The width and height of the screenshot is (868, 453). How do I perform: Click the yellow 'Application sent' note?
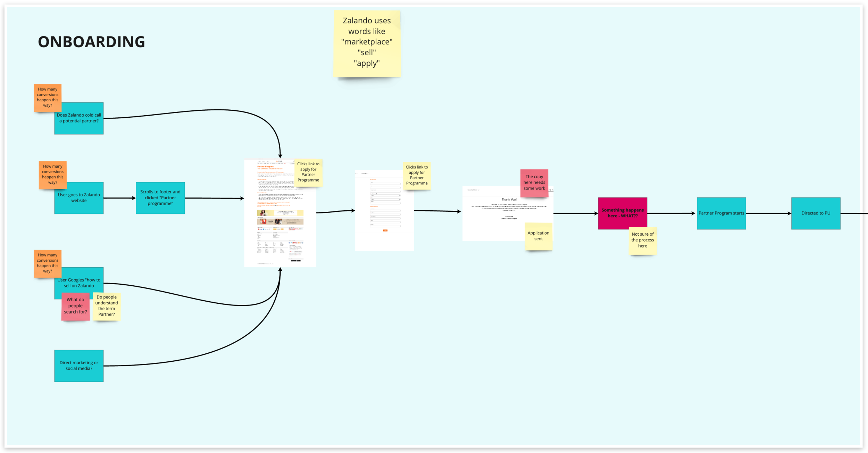pos(539,236)
